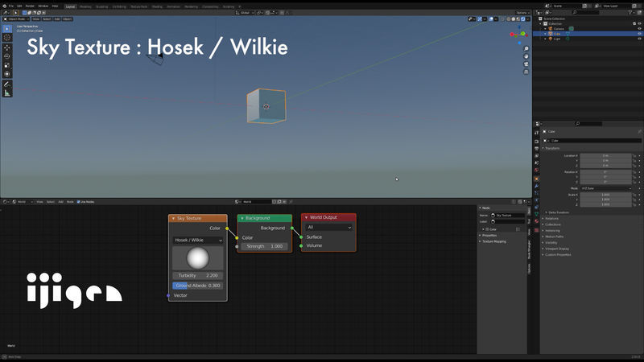Open the Edit menu

point(19,6)
